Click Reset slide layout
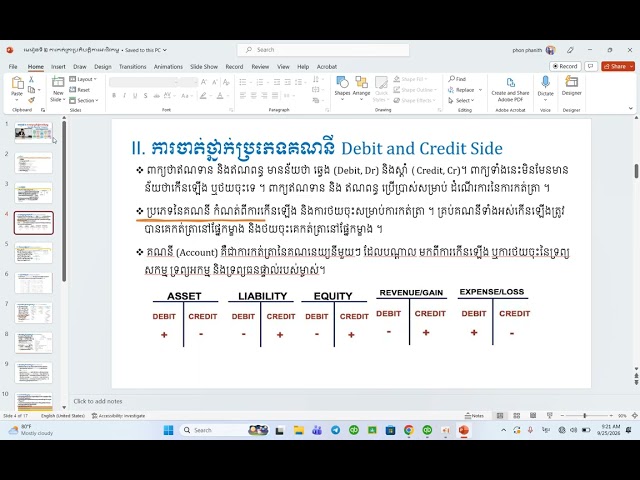The height and width of the screenshot is (480, 640). [x=80, y=90]
